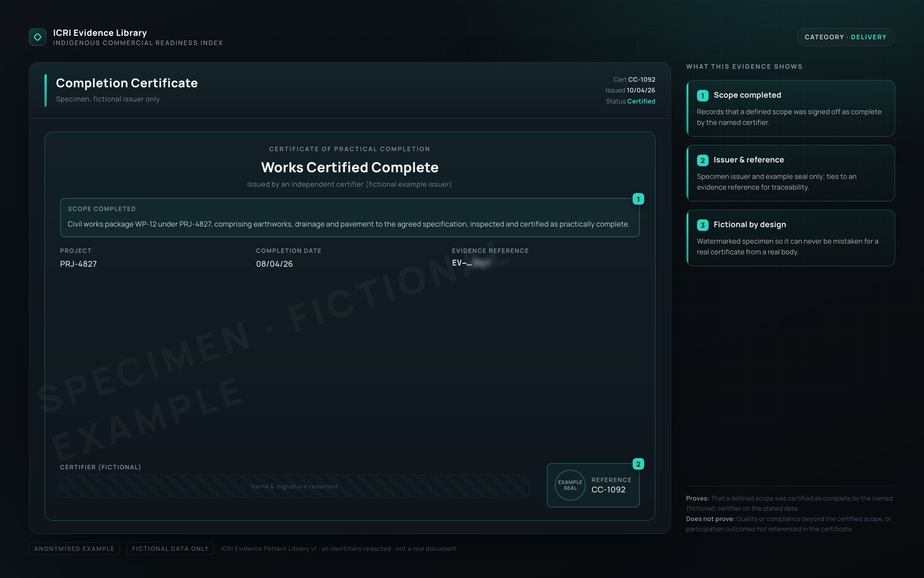
Task: Select the Scope completed card
Action: point(790,108)
